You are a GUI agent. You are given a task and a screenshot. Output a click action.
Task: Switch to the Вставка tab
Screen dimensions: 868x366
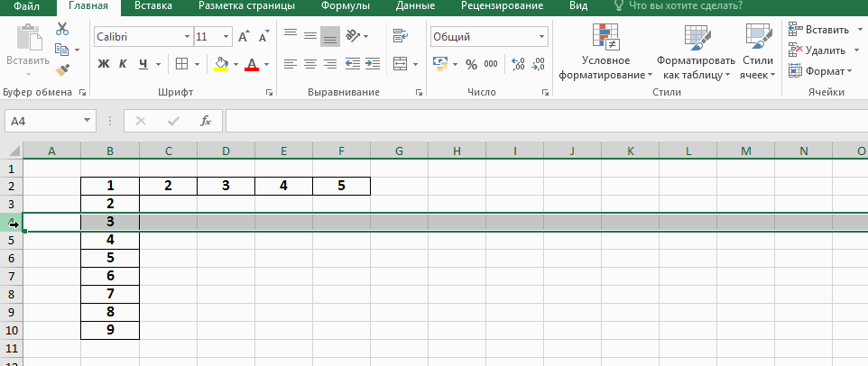tap(153, 6)
